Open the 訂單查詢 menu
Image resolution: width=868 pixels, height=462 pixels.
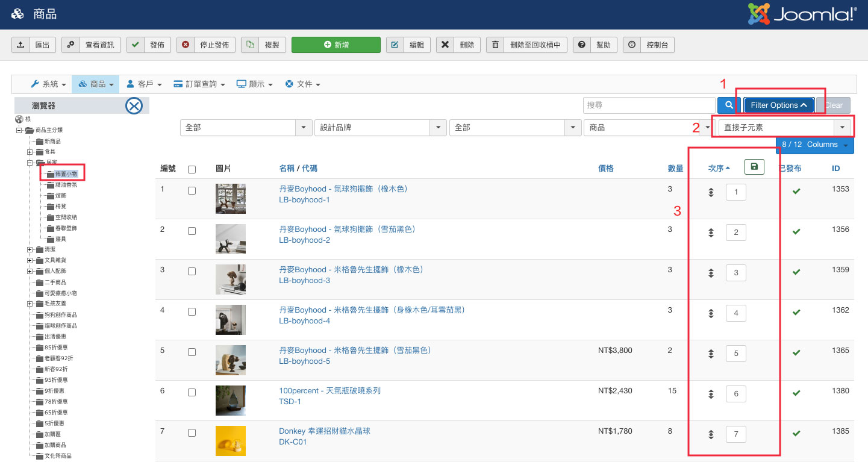click(199, 84)
